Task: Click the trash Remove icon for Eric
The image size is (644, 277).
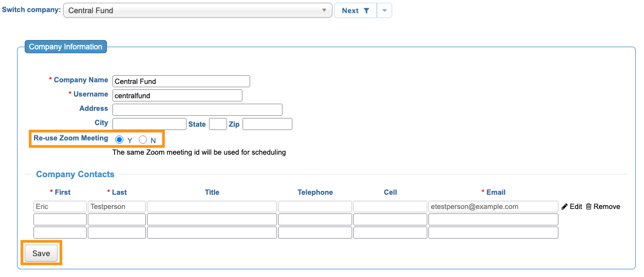Action: (589, 207)
